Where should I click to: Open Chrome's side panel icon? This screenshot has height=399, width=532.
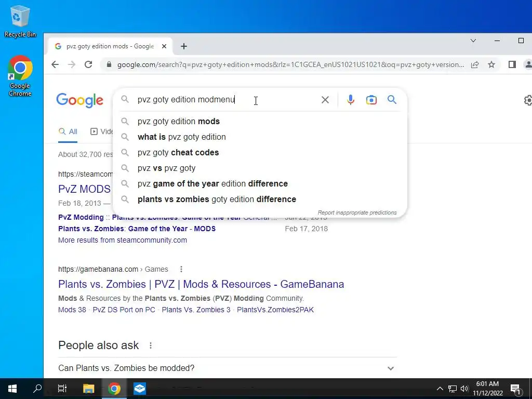tap(512, 64)
